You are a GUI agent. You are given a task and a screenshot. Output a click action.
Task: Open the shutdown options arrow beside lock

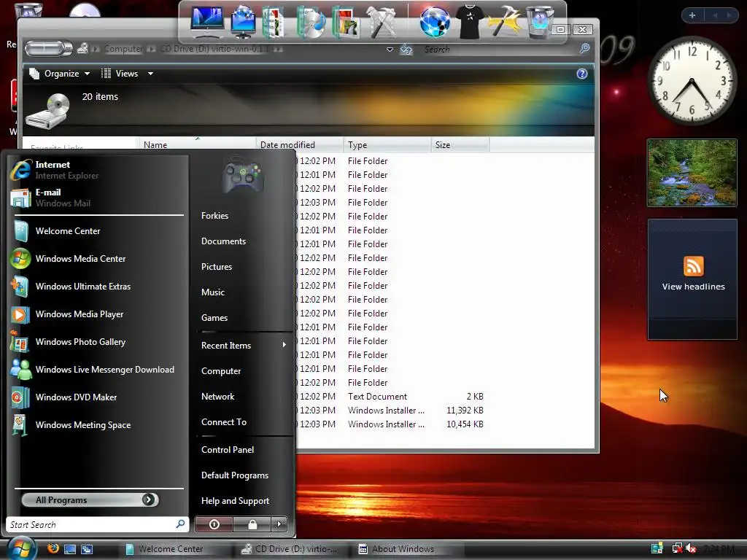tap(279, 524)
